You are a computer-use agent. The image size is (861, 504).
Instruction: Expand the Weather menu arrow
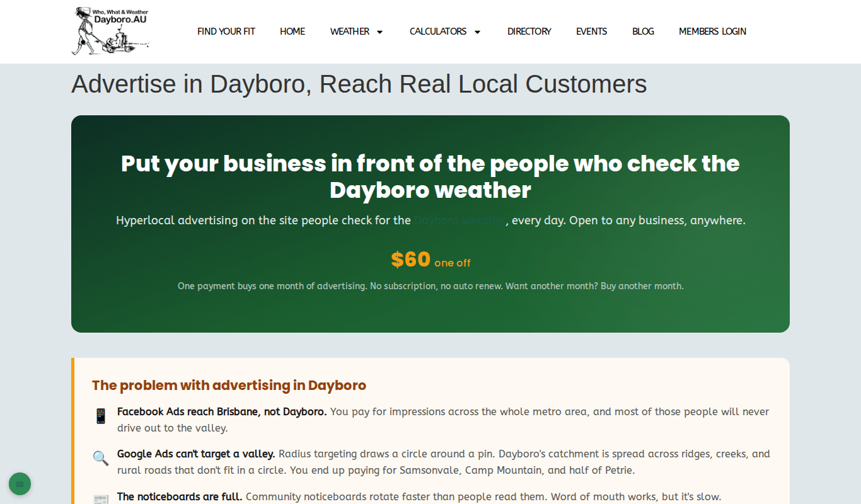[379, 32]
